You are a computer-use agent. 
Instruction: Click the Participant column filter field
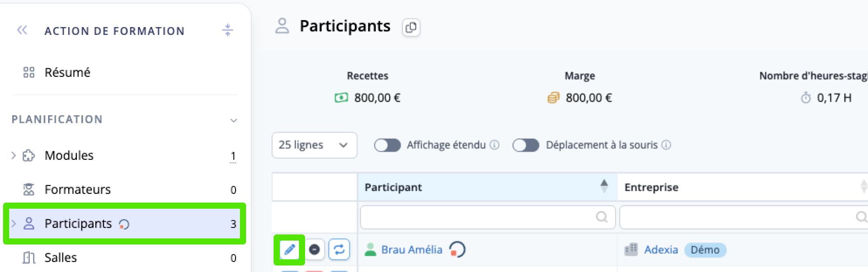pyautogui.click(x=488, y=217)
